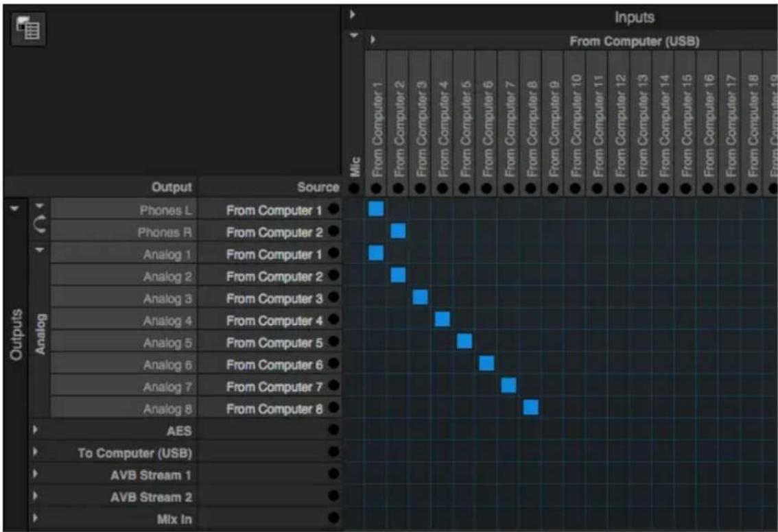Toggle the Analog 6 to From Computer 6 routing square
Viewport: 778px width, 532px height.
(486, 363)
